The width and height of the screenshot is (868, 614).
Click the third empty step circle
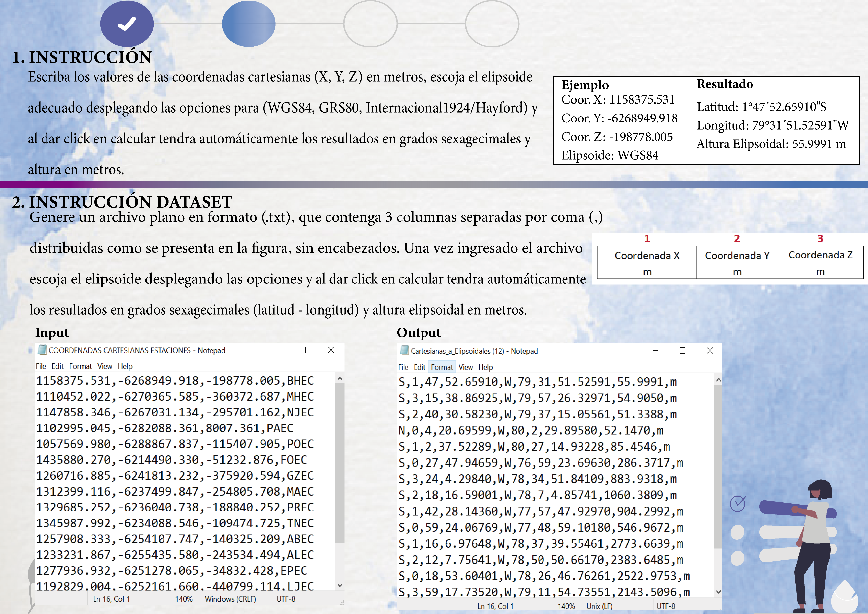[x=370, y=24]
